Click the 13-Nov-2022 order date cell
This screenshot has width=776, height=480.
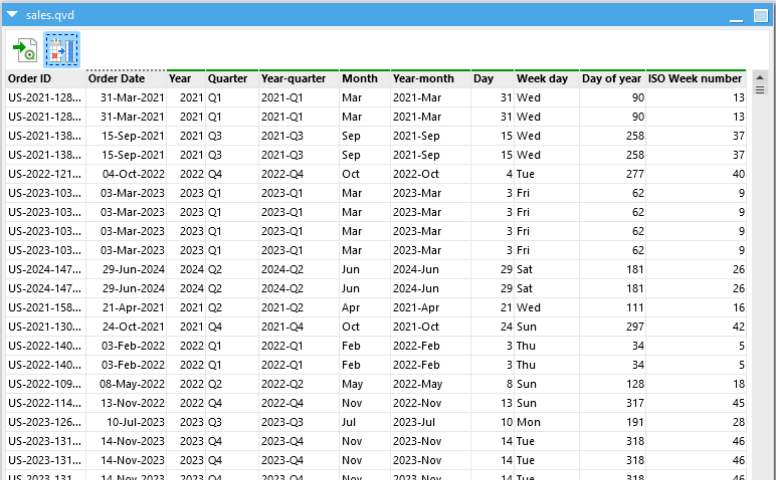tap(126, 403)
